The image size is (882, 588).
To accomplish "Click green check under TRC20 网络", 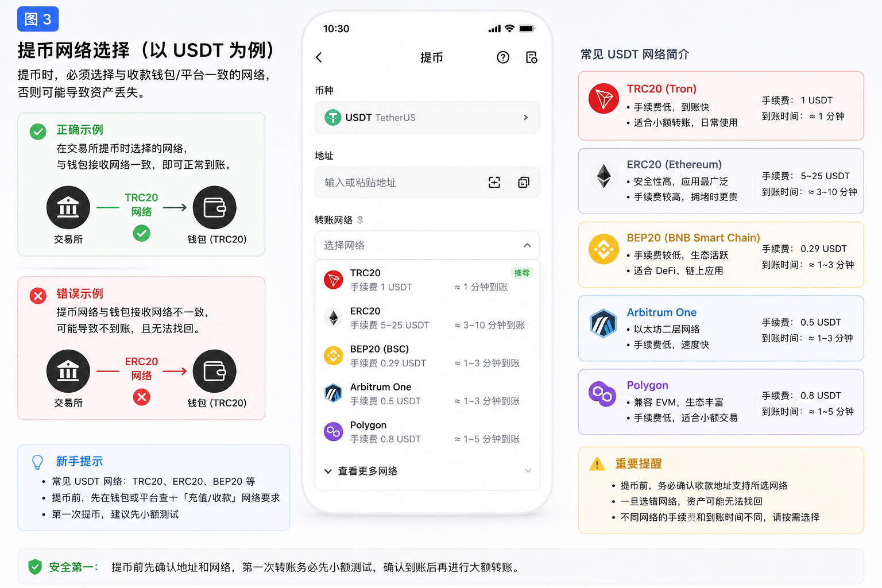I will pyautogui.click(x=142, y=233).
